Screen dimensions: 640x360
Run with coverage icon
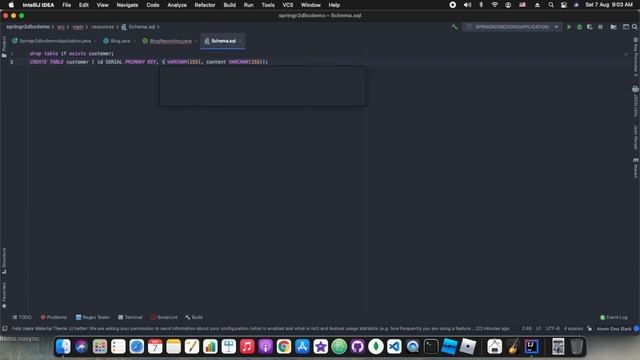point(589,27)
